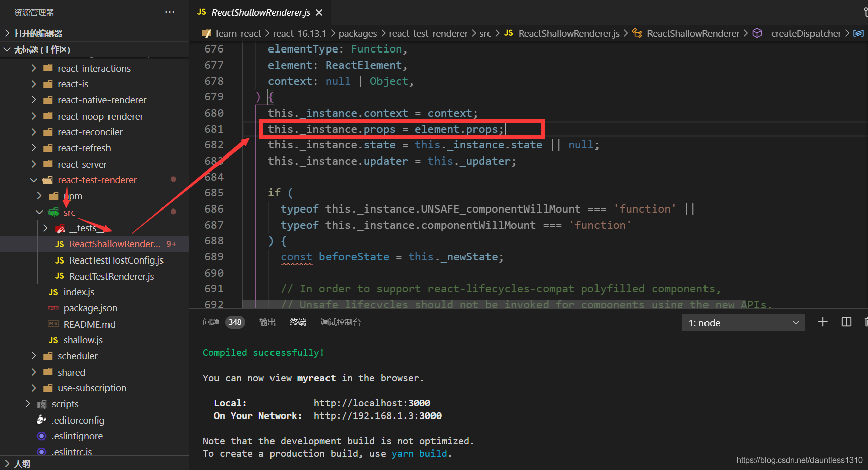
Task: Click the scripts folder icon
Action: pos(42,404)
